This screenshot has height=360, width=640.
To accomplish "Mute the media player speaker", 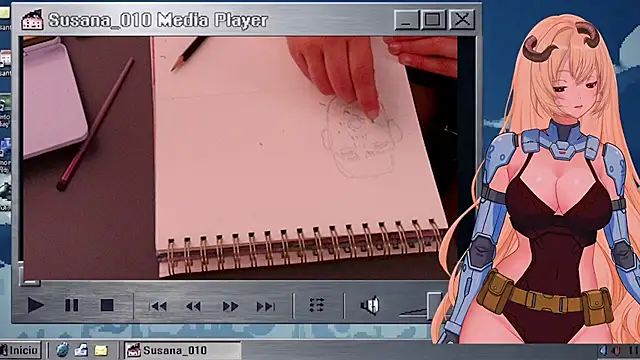I will (x=370, y=306).
